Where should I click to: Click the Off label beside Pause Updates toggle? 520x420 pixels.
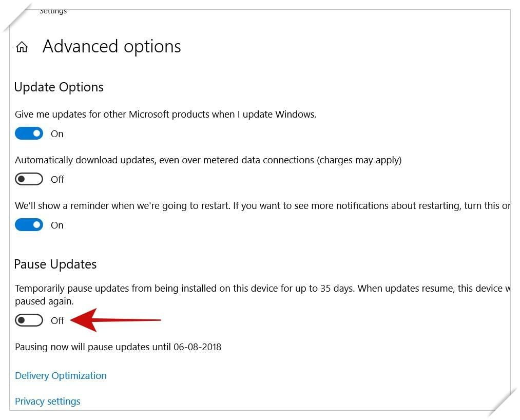pyautogui.click(x=57, y=320)
